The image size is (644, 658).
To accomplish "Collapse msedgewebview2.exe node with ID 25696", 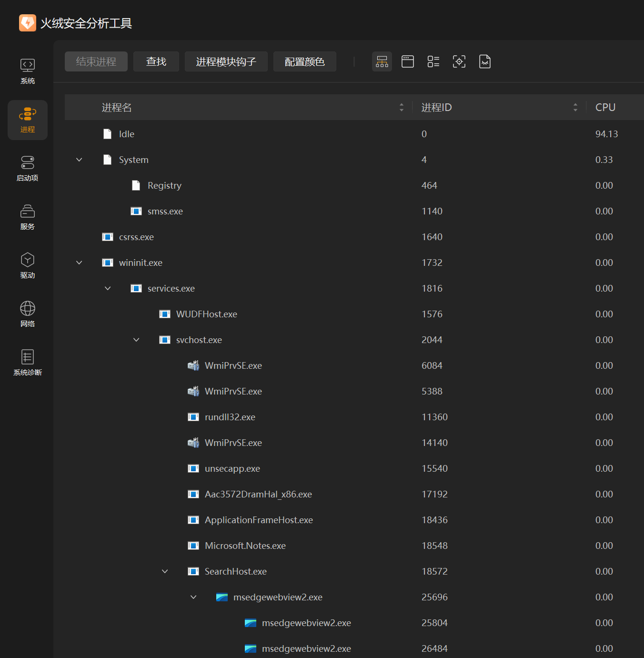I will pyautogui.click(x=193, y=597).
